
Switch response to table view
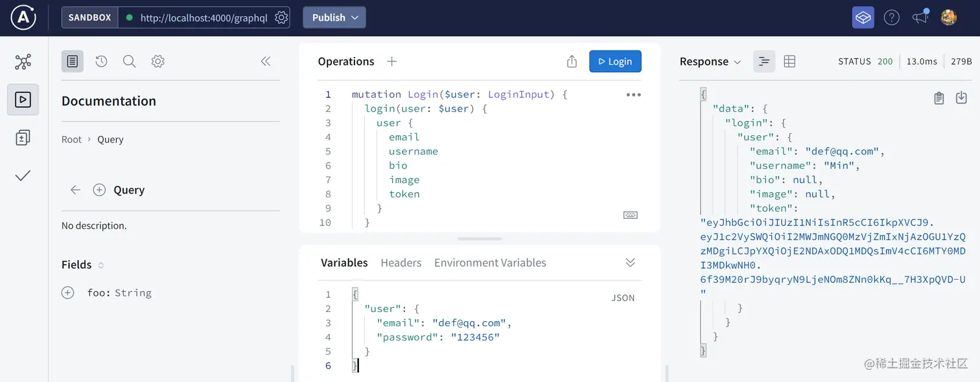point(789,62)
